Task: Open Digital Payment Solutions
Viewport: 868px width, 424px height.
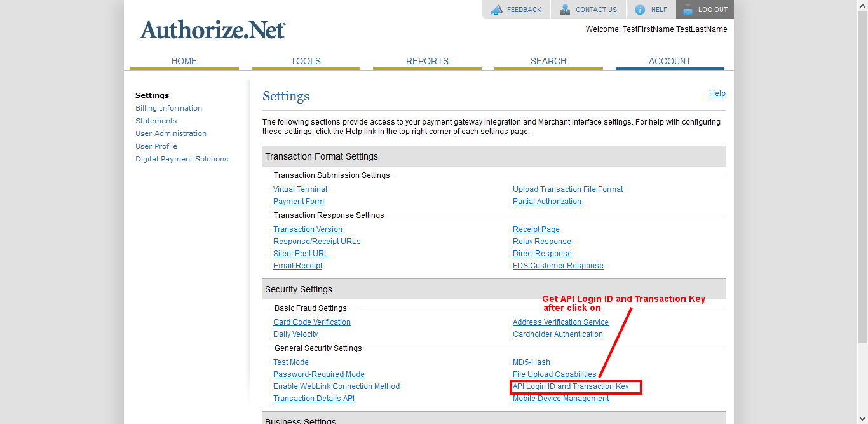Action: 182,159
